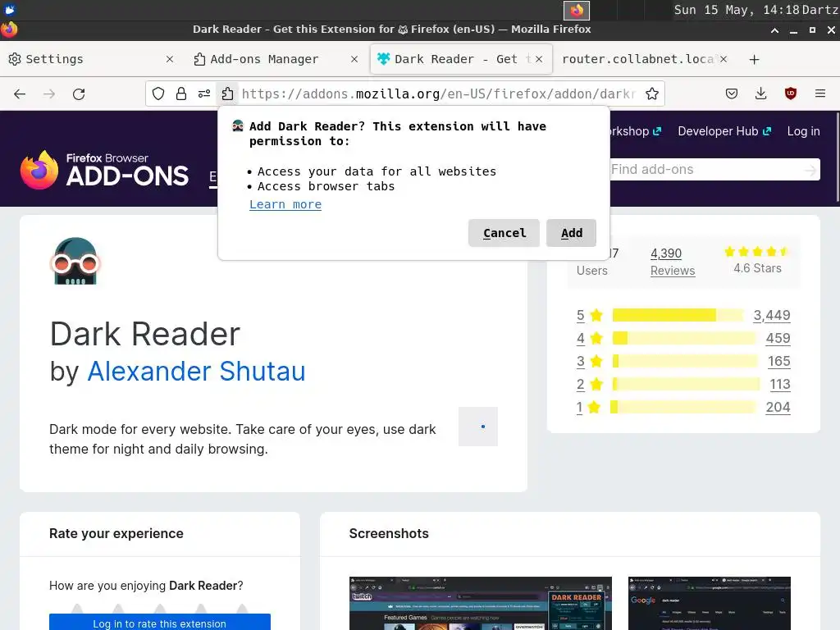Click the Firefox Browser ADD-ONS logo
The height and width of the screenshot is (630, 840).
tap(104, 169)
